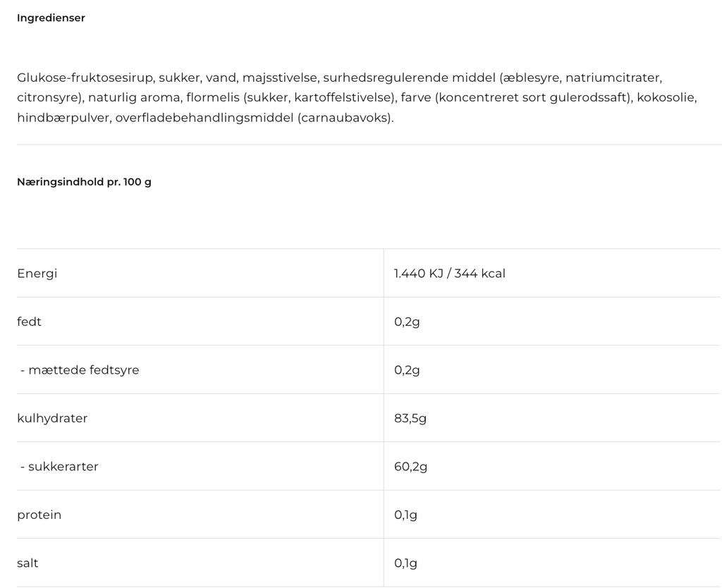722x588 pixels.
Task: Select the kulhydrater row label
Action: tap(52, 418)
